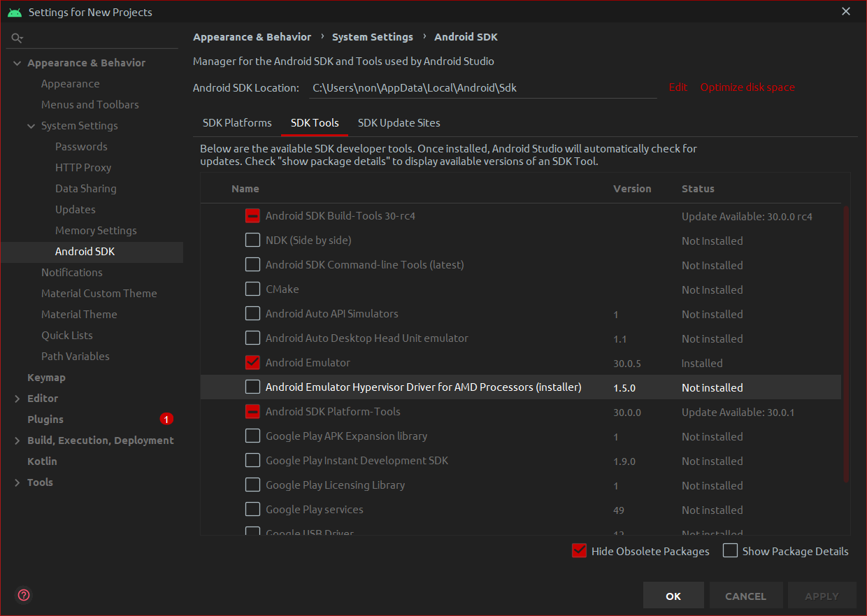Open Material Theme settings

click(x=79, y=315)
